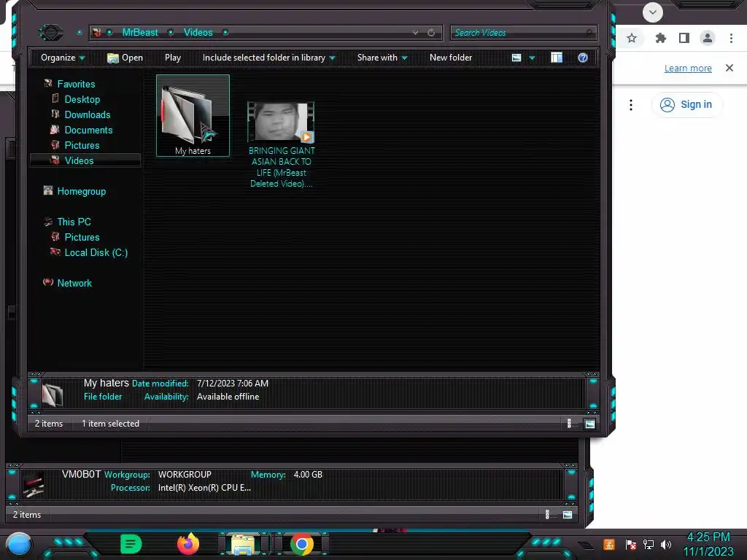
Task: Select Network in the navigation pane
Action: [74, 283]
